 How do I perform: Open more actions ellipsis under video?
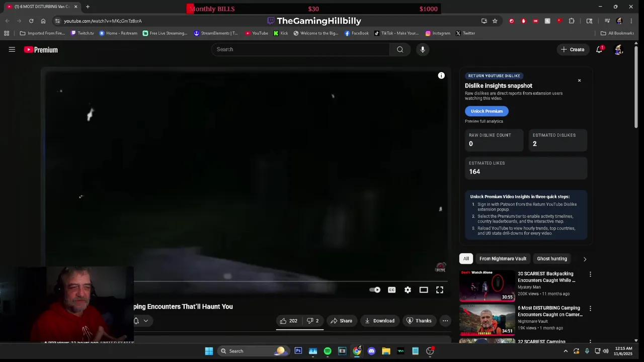[x=445, y=321]
